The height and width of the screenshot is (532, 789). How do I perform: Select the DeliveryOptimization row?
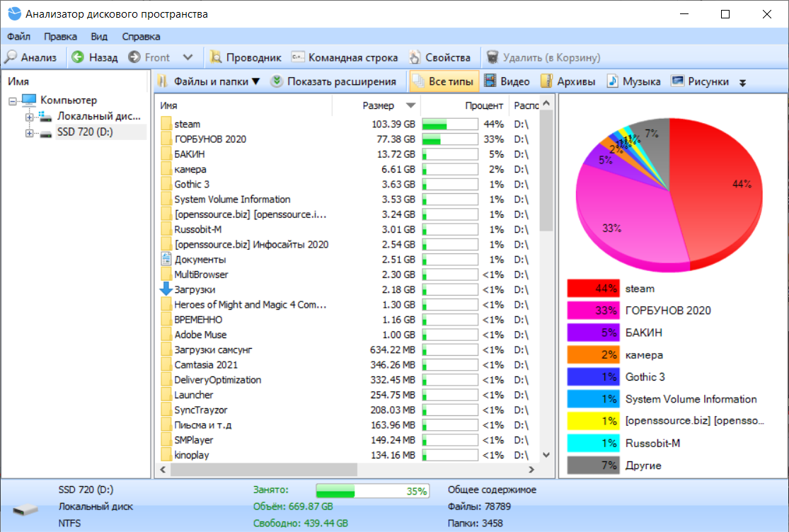click(x=348, y=380)
